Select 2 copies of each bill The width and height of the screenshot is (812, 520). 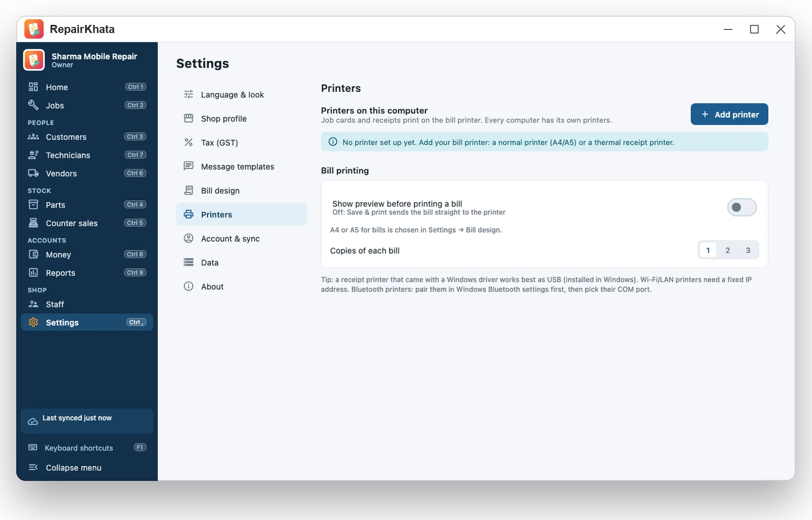pos(728,250)
